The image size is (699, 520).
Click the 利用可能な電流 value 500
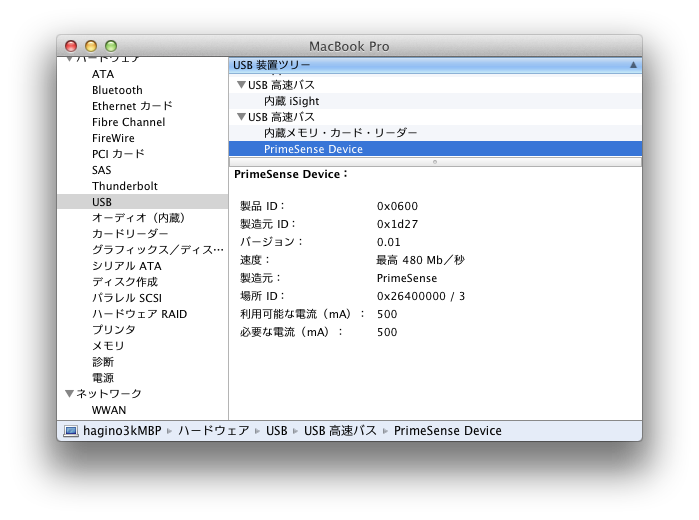pyautogui.click(x=387, y=314)
